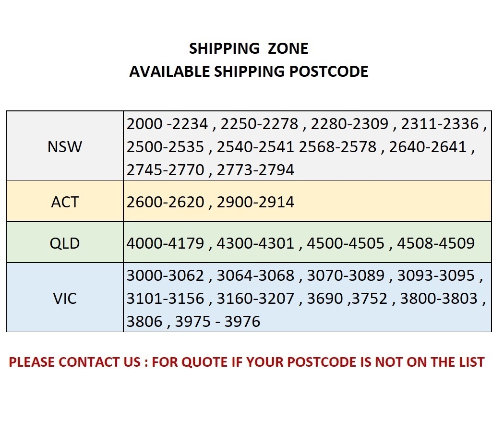
Task: Click the SHIPPING ZONE heading
Action: click(x=249, y=48)
